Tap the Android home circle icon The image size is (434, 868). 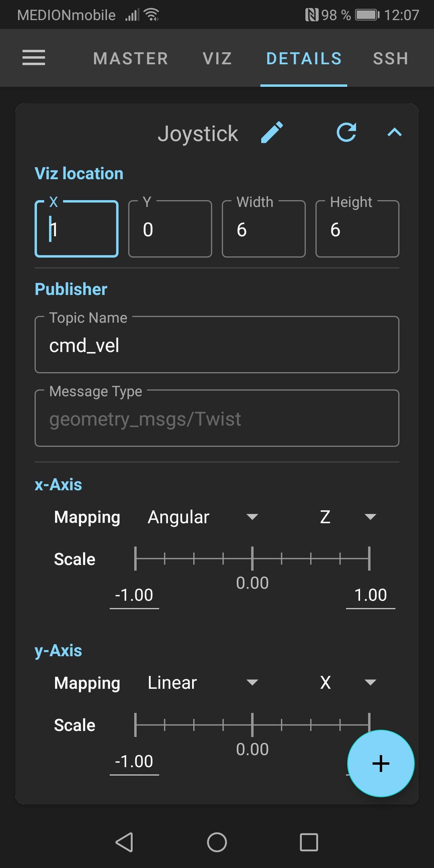[217, 842]
